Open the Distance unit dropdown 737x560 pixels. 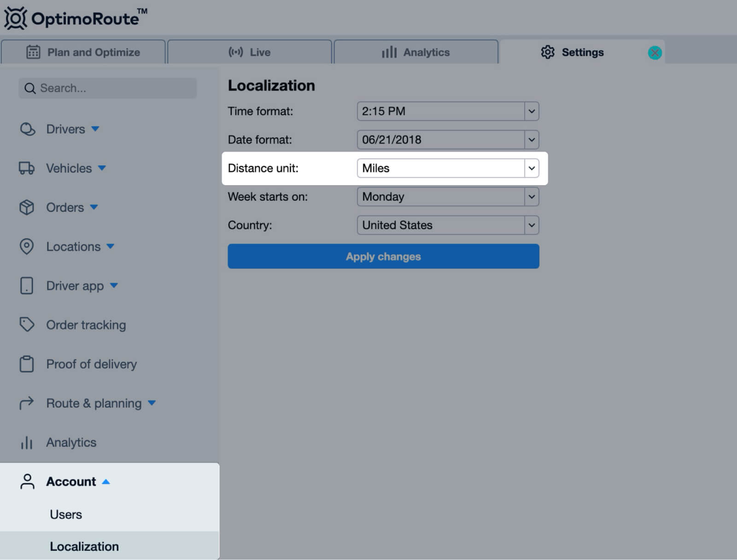click(x=447, y=168)
